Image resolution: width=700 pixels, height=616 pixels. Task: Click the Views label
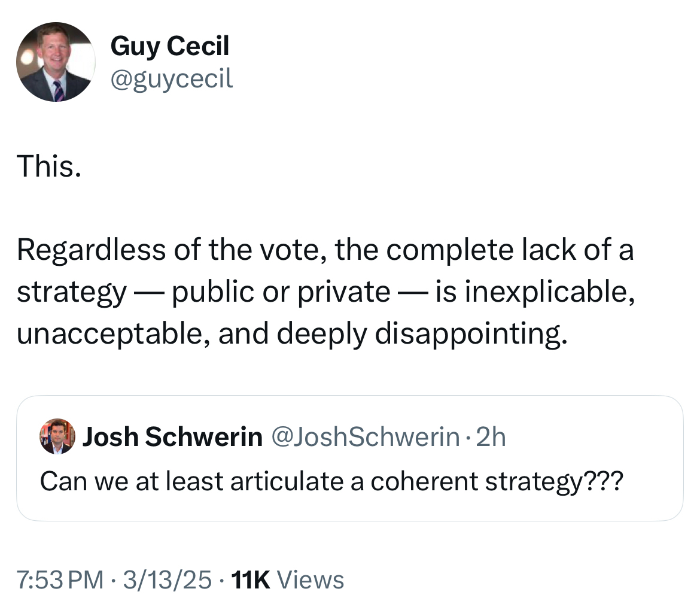(311, 579)
